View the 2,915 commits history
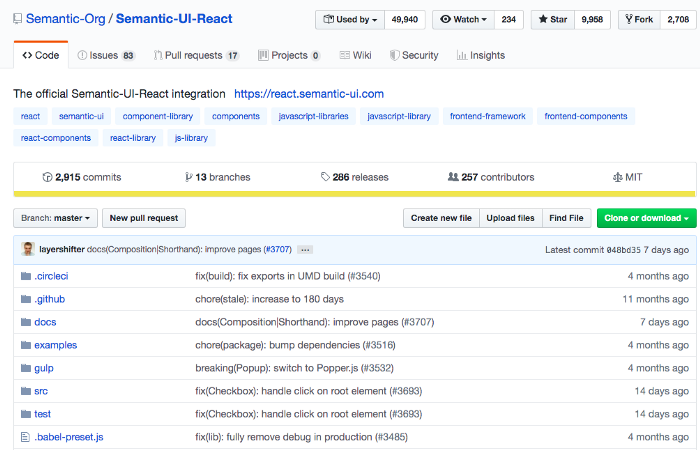700x450 pixels. [x=82, y=177]
